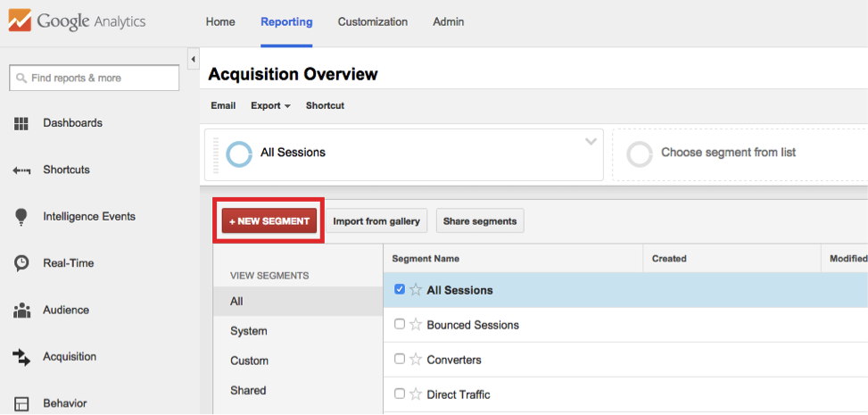Click the Direct Traffic segment name
The image size is (868, 415).
(459, 395)
